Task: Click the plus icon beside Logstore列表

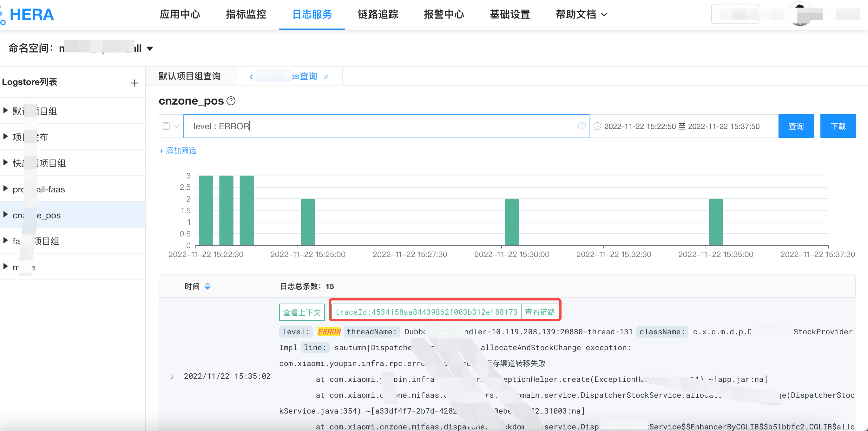Action: tap(135, 83)
